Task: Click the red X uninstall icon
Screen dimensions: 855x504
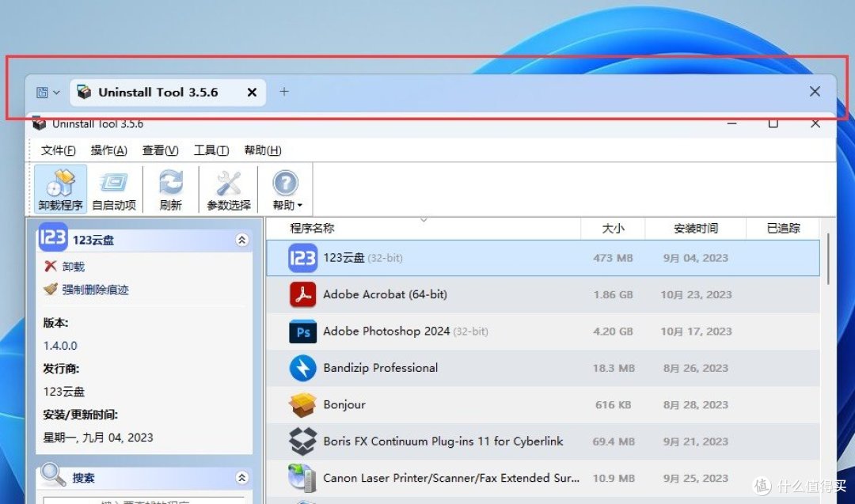Action: (x=51, y=266)
